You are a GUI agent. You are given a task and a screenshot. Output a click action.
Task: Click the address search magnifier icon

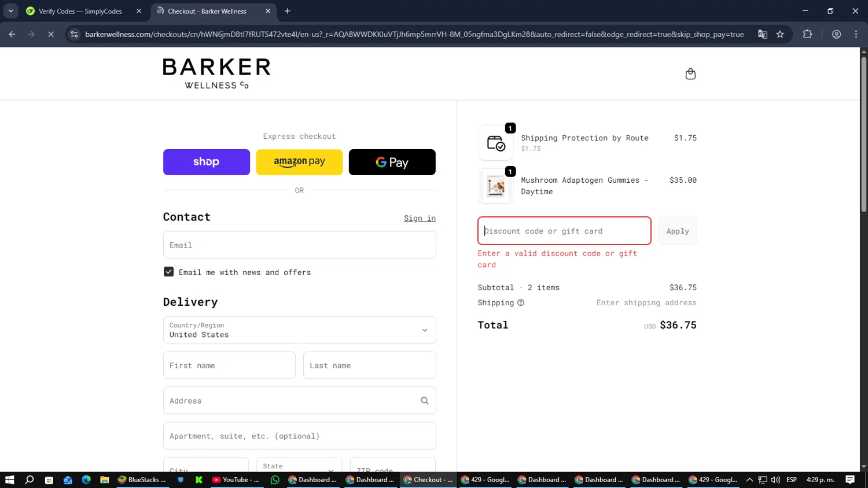pyautogui.click(x=425, y=401)
